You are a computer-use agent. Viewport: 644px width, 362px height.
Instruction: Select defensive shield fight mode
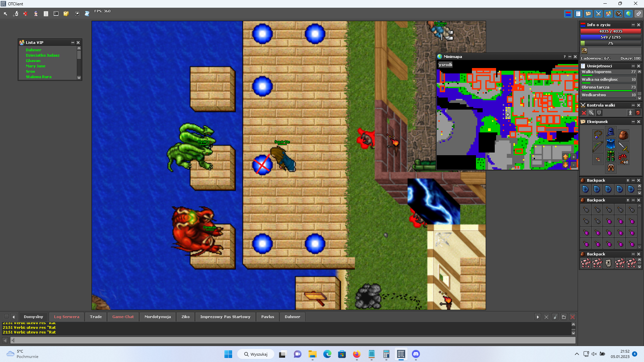click(x=599, y=113)
